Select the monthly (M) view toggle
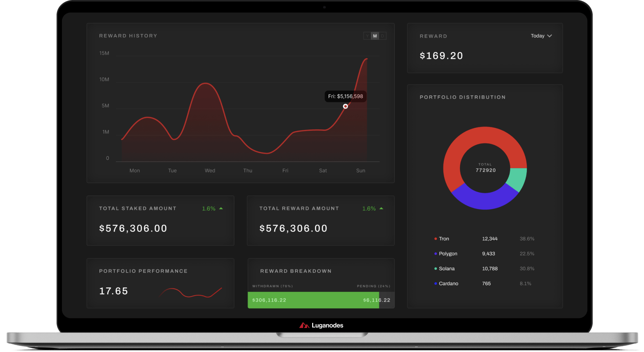 (375, 36)
